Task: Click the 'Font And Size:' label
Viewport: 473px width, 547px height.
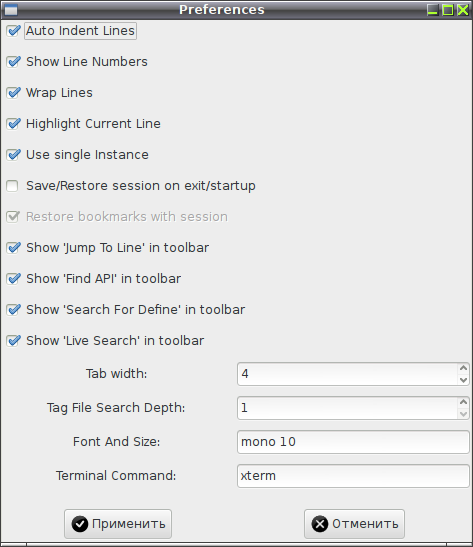Action: [117, 442]
